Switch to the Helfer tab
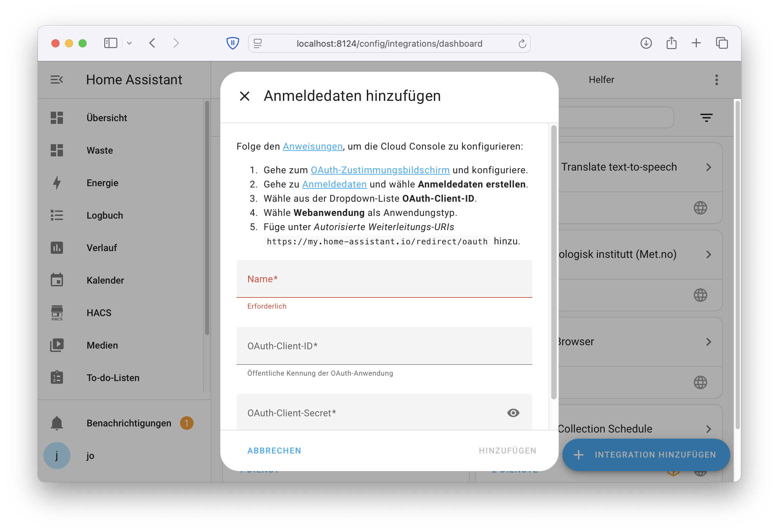The height and width of the screenshot is (532, 779). pos(601,80)
